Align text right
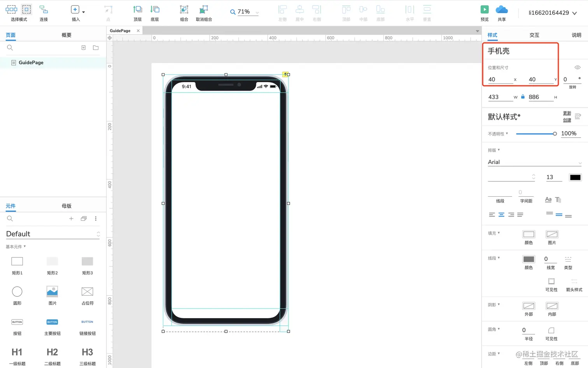 pyautogui.click(x=511, y=215)
